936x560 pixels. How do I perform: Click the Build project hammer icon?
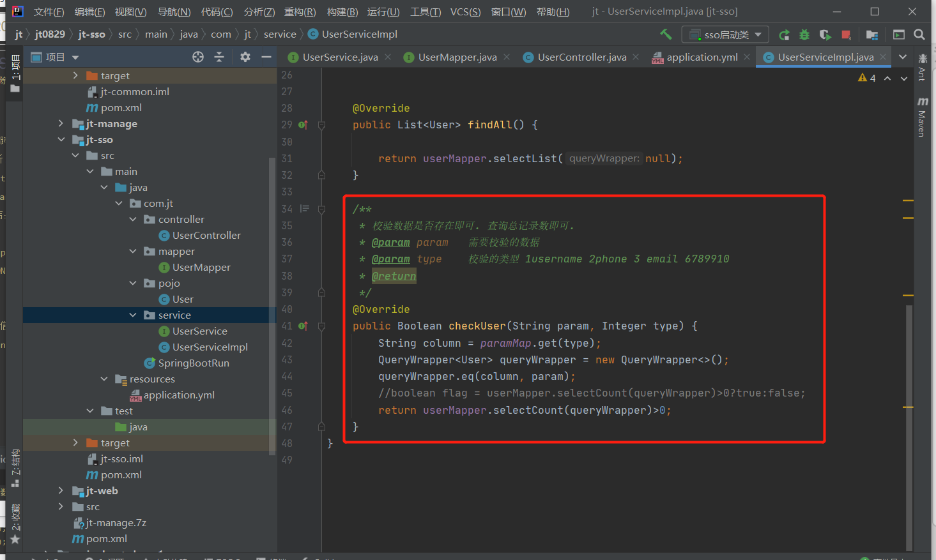666,34
